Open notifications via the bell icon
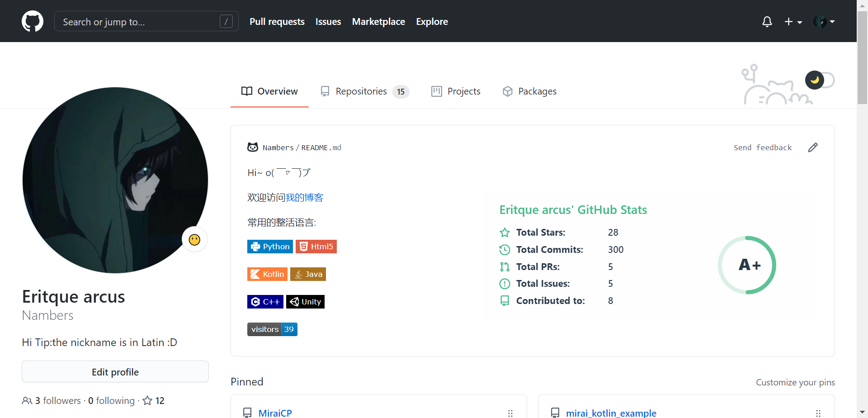The width and height of the screenshot is (868, 418). (767, 21)
